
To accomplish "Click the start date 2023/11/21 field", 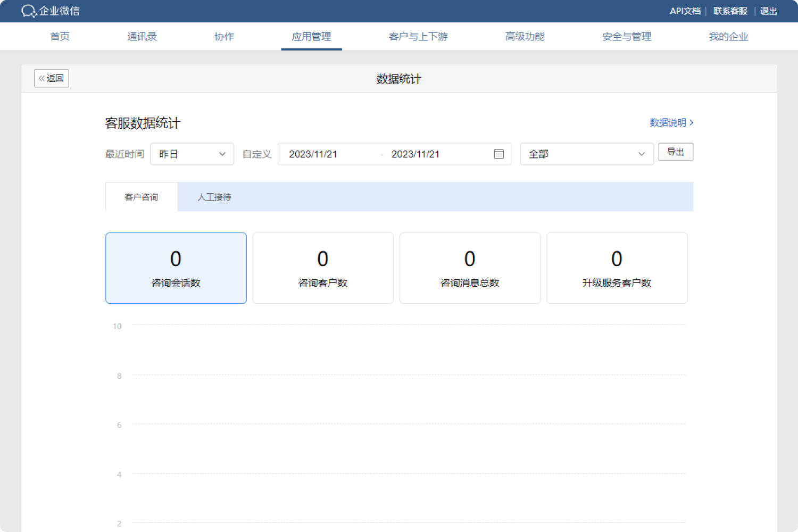I will click(x=313, y=154).
